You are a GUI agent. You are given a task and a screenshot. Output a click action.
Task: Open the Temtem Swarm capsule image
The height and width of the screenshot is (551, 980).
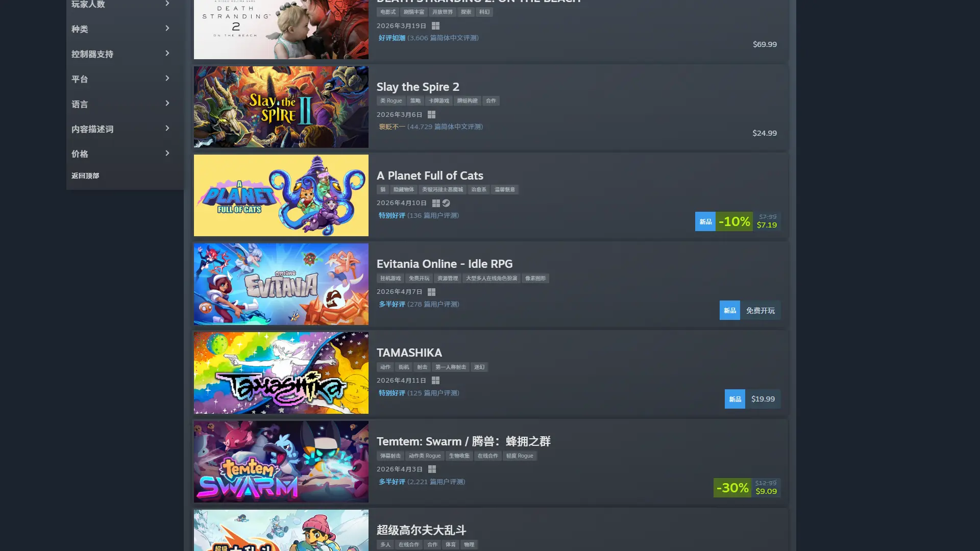[x=281, y=462]
